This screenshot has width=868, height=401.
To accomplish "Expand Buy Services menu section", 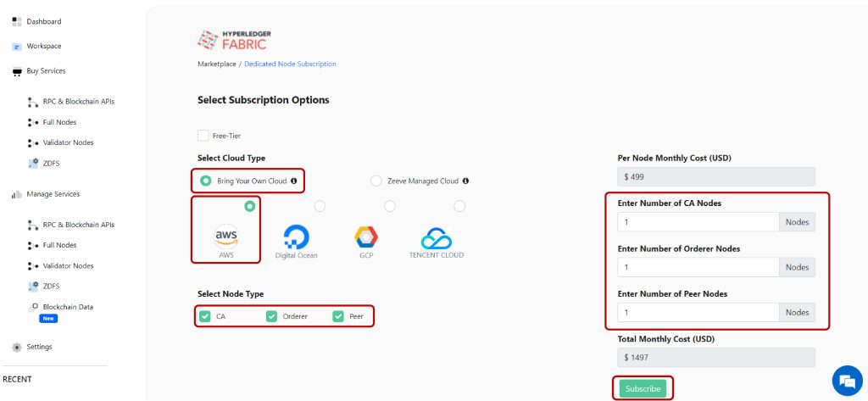I will coord(46,71).
